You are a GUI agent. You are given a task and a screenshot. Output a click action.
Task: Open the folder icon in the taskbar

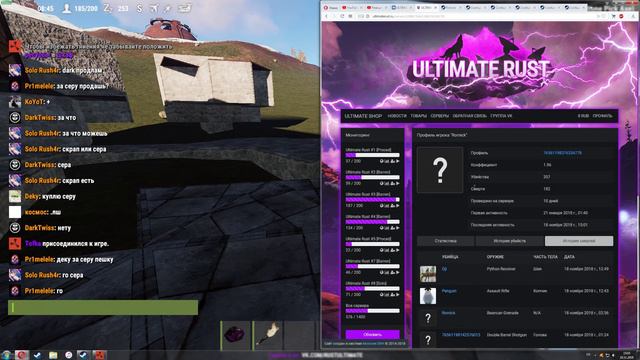(x=53, y=355)
